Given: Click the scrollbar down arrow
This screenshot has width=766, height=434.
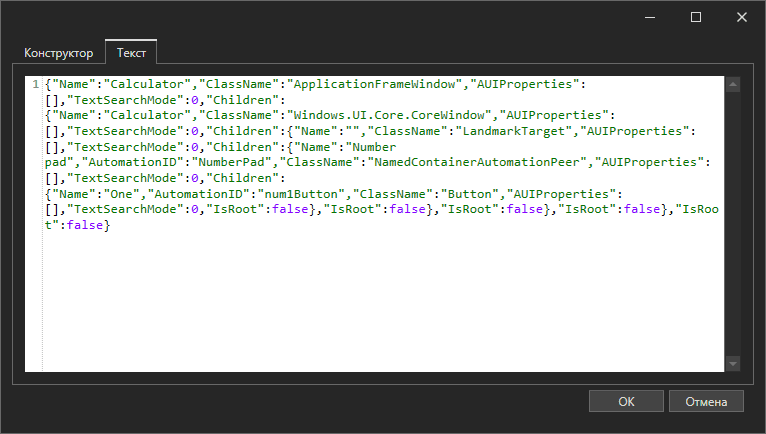Looking at the screenshot, I should click(732, 363).
